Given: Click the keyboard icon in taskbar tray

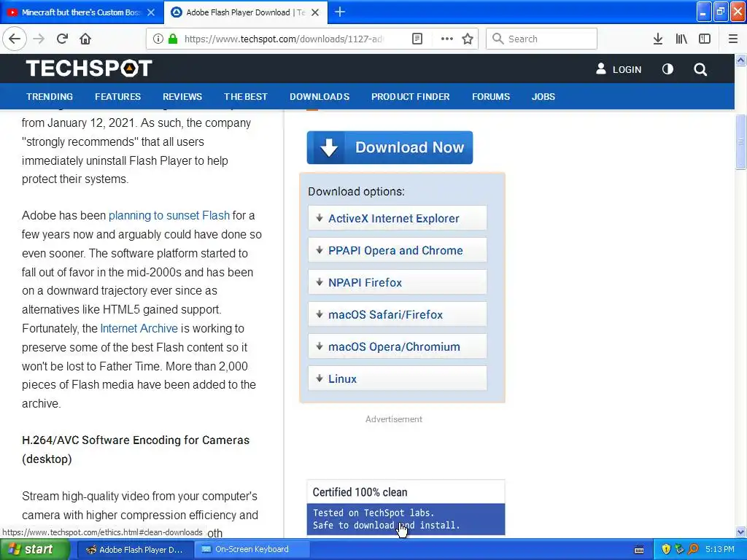Looking at the screenshot, I should (639, 550).
